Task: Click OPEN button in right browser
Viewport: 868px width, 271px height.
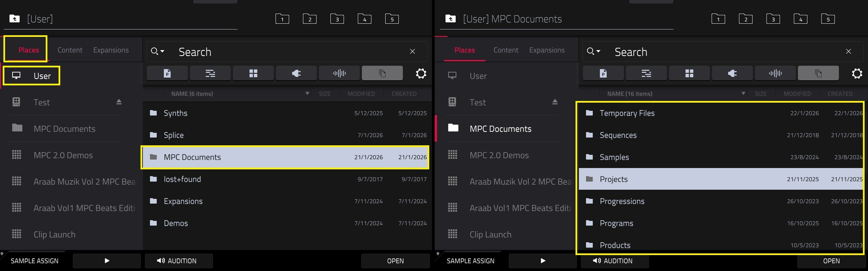Action: coord(831,261)
